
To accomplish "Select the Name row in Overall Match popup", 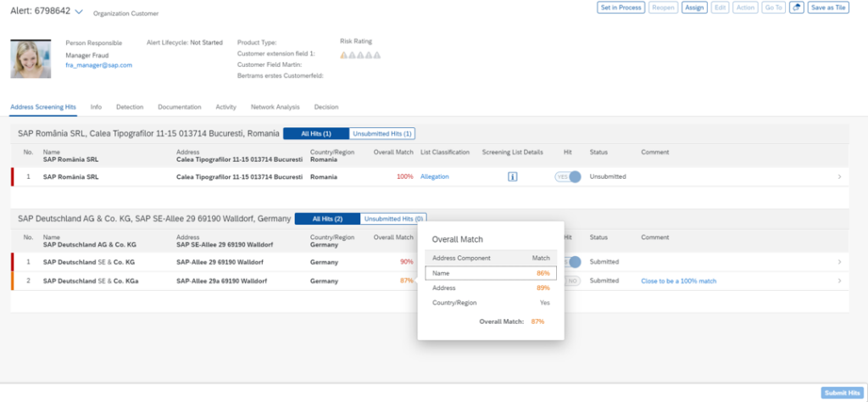I will tap(491, 273).
